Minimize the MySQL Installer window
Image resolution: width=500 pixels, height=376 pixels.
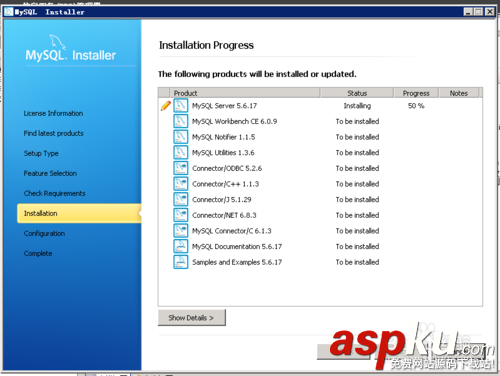click(468, 12)
